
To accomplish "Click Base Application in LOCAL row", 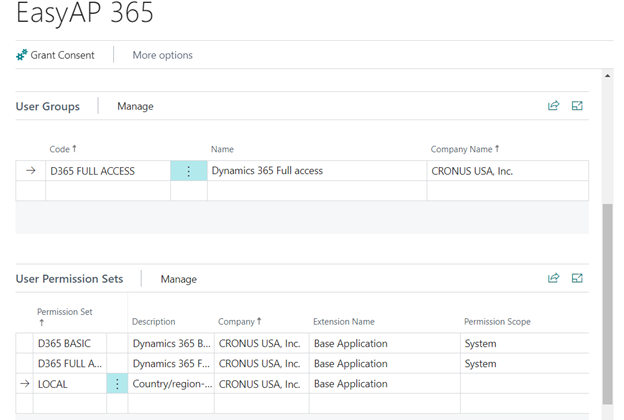I will tap(385, 384).
